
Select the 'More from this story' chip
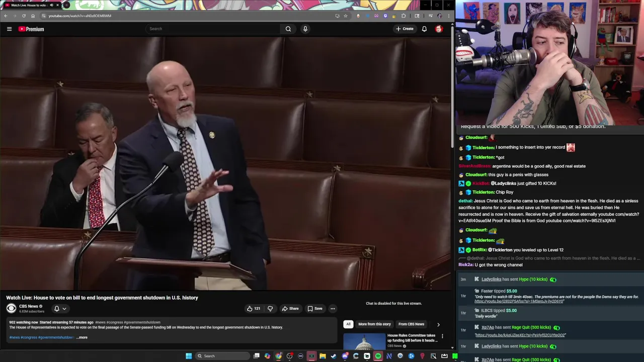tap(374, 324)
